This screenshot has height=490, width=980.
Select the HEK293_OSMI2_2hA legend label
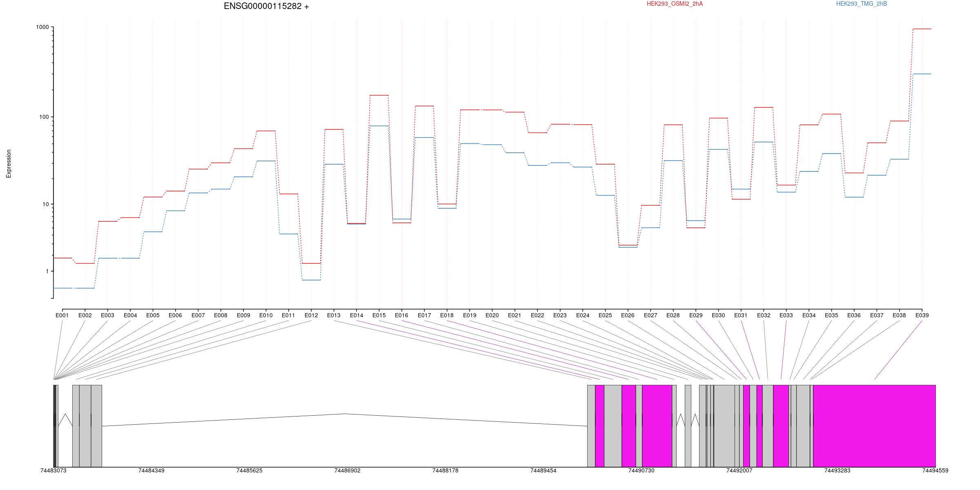point(675,4)
